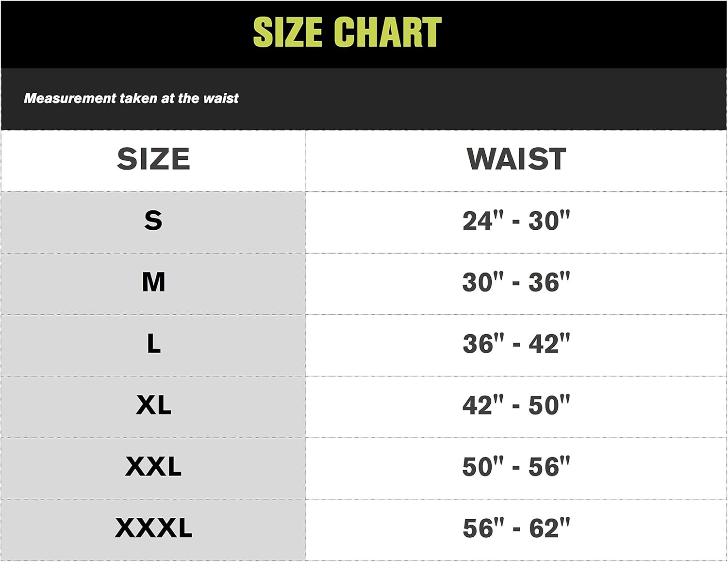
Task: Select the 42" - 50" waist value
Action: pyautogui.click(x=516, y=405)
